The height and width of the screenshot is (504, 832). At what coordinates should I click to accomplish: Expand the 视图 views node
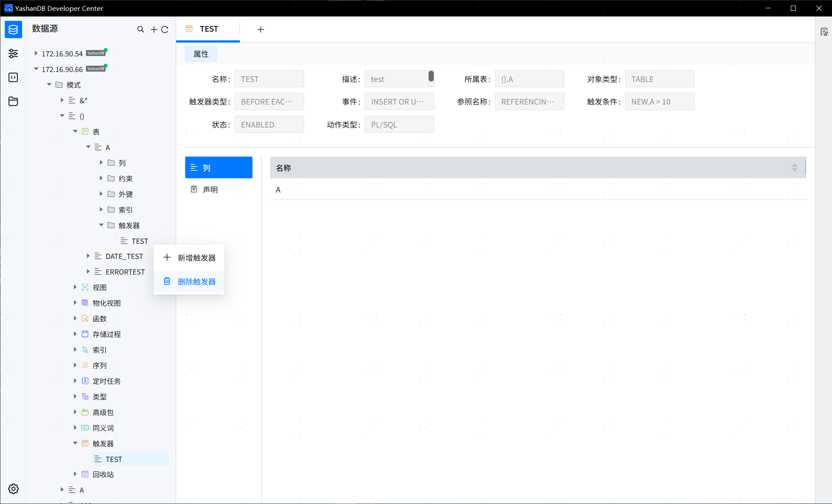75,287
